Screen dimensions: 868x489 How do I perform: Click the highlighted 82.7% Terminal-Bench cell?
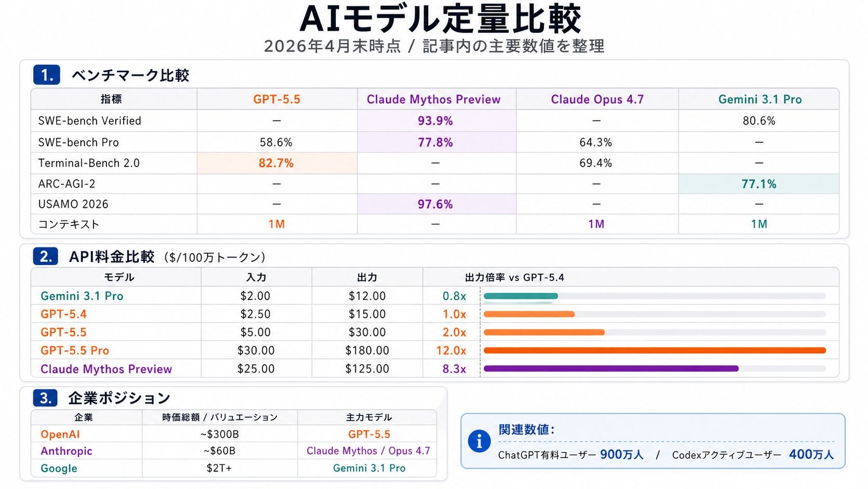point(276,163)
